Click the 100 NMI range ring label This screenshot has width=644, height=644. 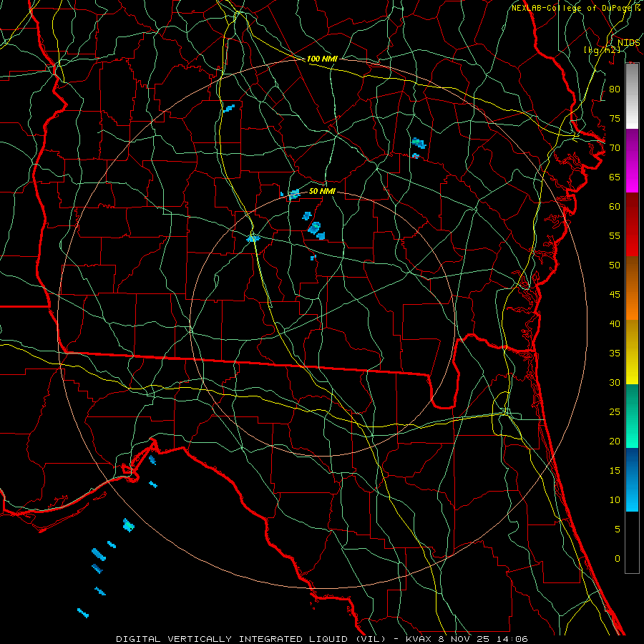click(322, 59)
